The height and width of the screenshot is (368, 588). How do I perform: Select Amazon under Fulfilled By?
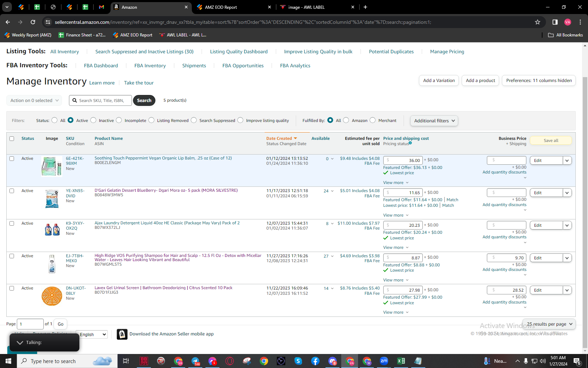[346, 120]
